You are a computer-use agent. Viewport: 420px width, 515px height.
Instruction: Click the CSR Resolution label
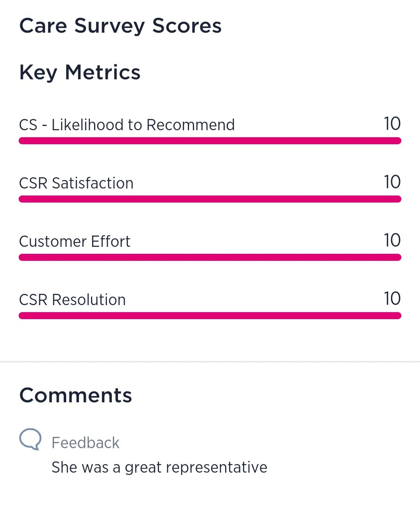tap(72, 300)
